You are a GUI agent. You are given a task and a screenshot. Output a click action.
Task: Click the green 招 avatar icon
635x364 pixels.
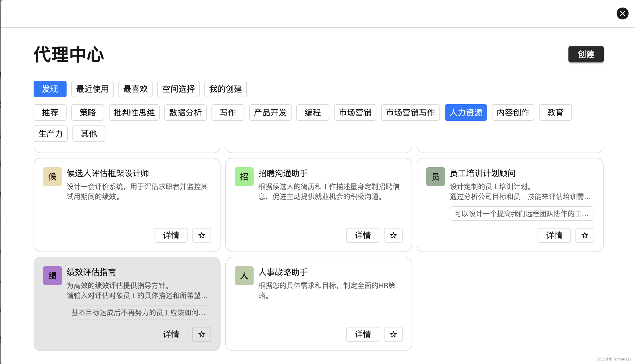coord(244,177)
